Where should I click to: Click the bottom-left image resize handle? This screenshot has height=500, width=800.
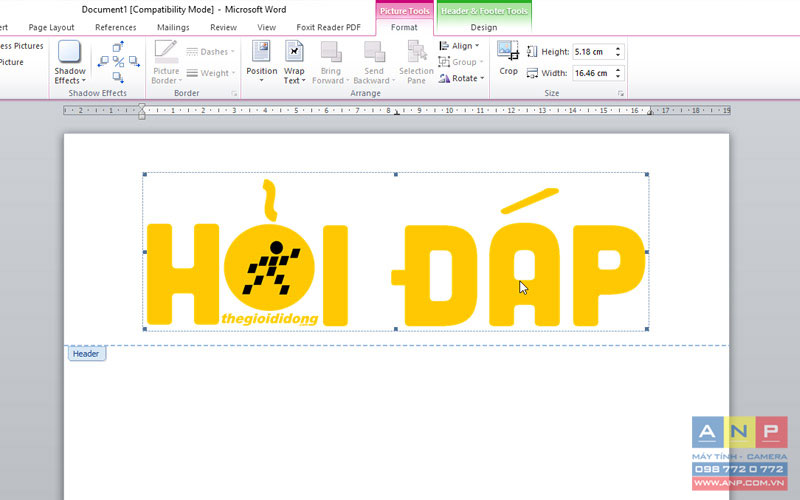[x=145, y=330]
